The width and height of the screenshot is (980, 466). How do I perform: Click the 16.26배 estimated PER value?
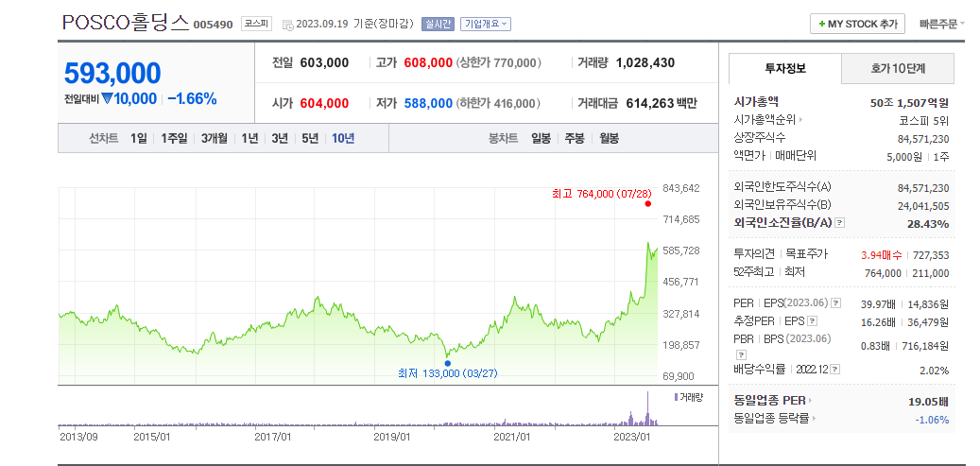click(x=876, y=322)
